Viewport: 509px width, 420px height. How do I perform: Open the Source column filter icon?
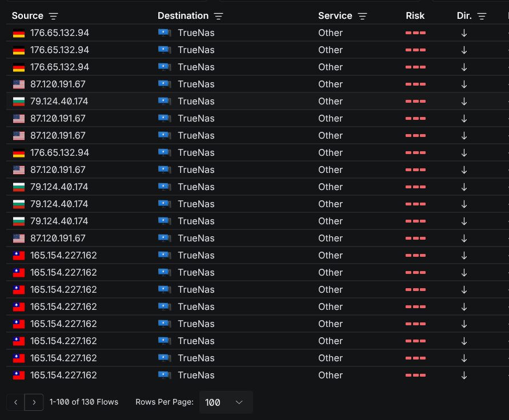pyautogui.click(x=53, y=16)
